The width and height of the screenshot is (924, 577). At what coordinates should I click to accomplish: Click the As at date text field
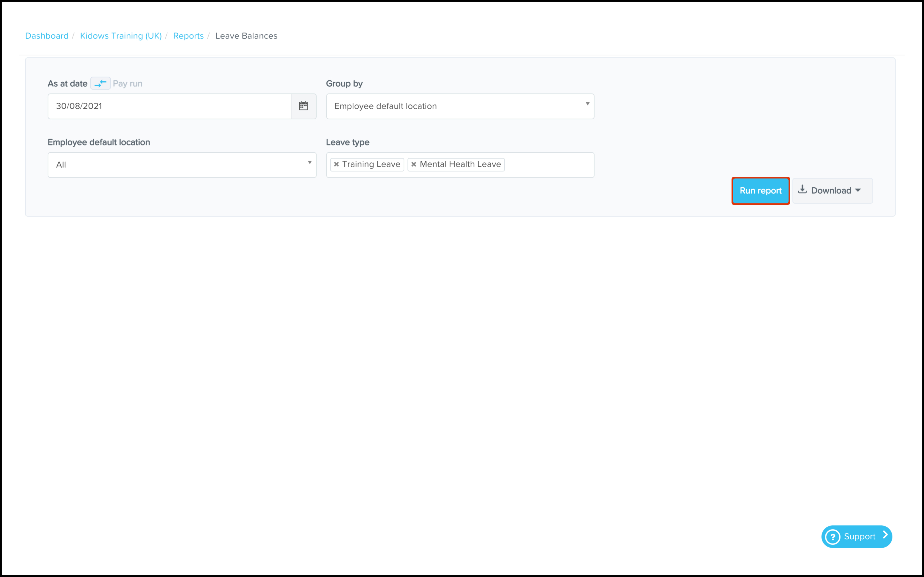(x=169, y=106)
